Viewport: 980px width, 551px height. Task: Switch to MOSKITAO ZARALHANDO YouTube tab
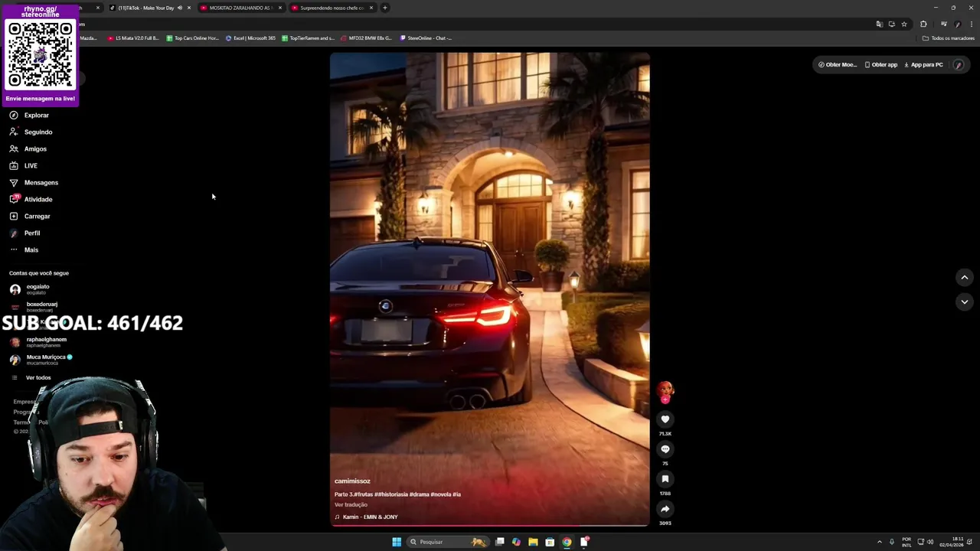pos(240,8)
